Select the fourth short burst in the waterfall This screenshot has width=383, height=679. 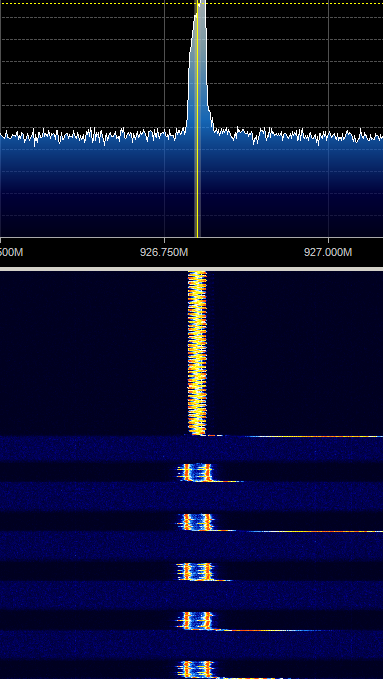tap(195, 621)
